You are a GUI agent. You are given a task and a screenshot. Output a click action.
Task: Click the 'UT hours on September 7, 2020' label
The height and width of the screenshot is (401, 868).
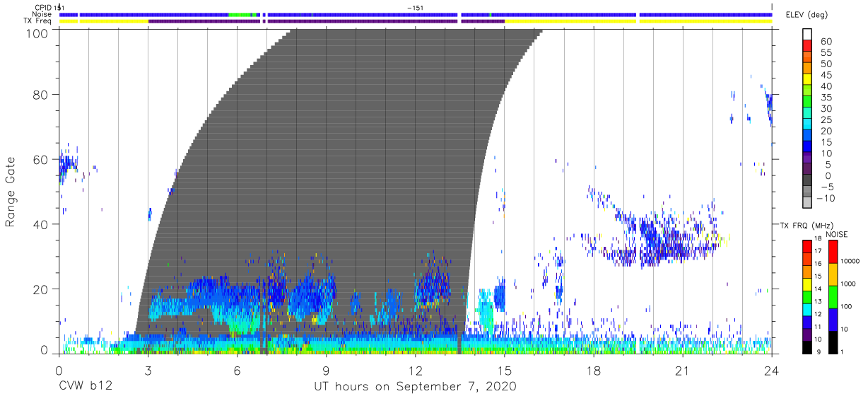[415, 387]
